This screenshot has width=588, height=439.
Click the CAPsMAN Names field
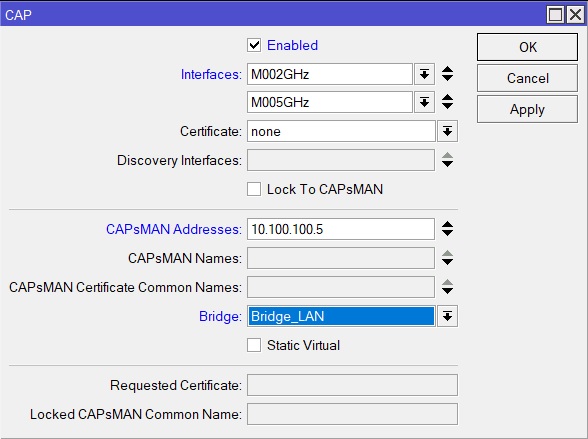[x=341, y=258]
